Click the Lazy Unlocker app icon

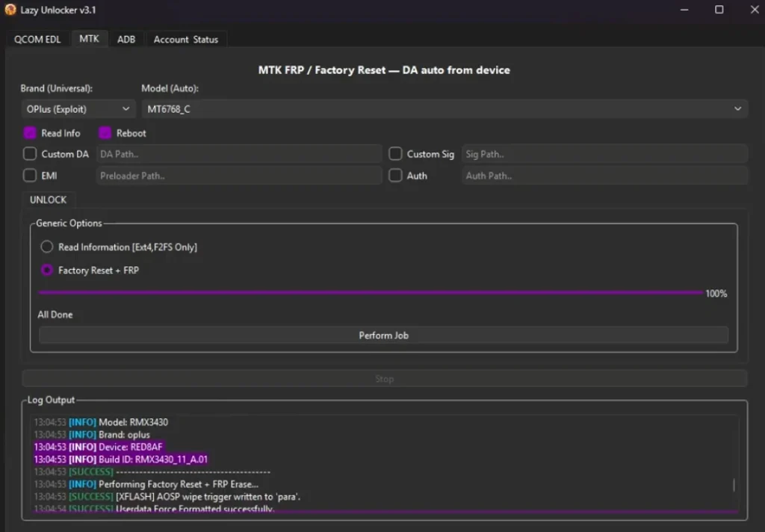[10, 10]
